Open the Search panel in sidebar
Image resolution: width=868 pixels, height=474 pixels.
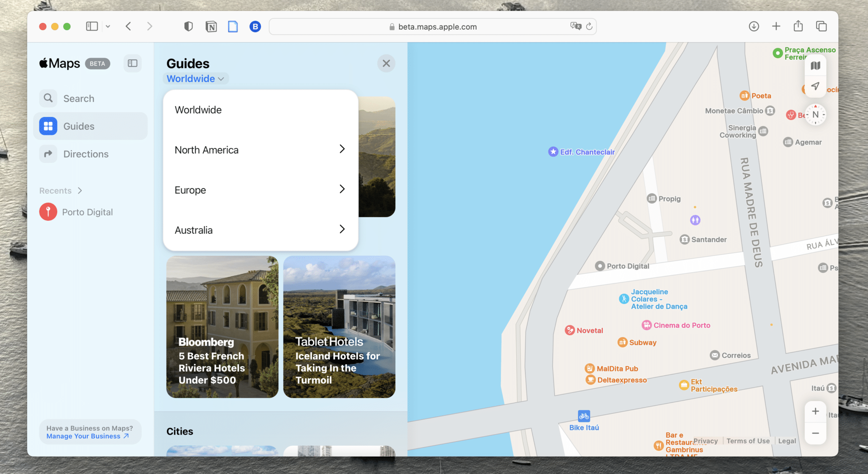click(x=79, y=98)
